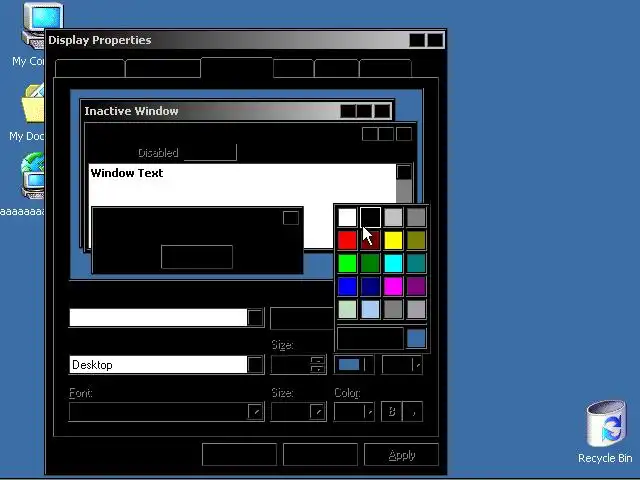Open the My Documents folder icon
Screen dimensions: 640x480
click(x=33, y=103)
